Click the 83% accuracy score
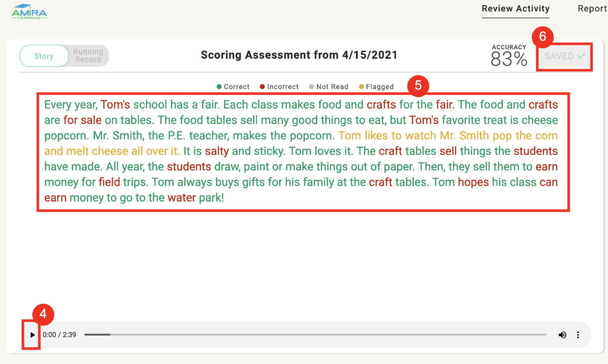608x364 pixels. tap(508, 58)
